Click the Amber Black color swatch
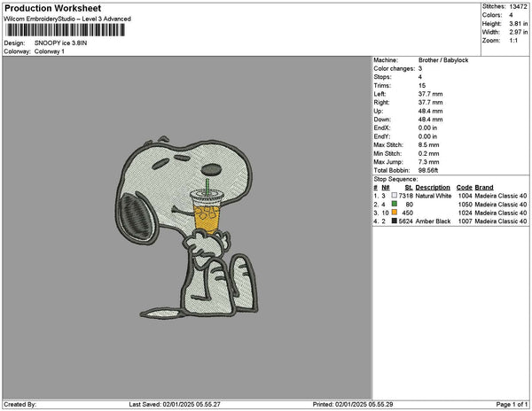Screen dimensions: 532x411 point(395,221)
